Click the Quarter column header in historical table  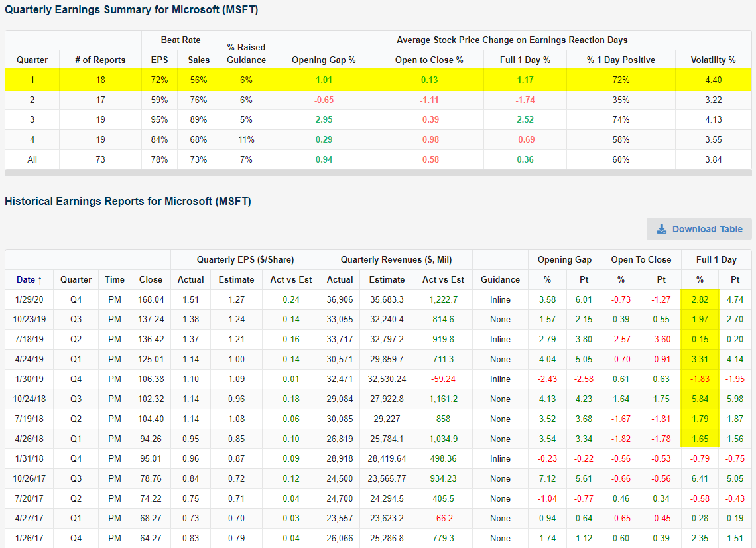76,279
